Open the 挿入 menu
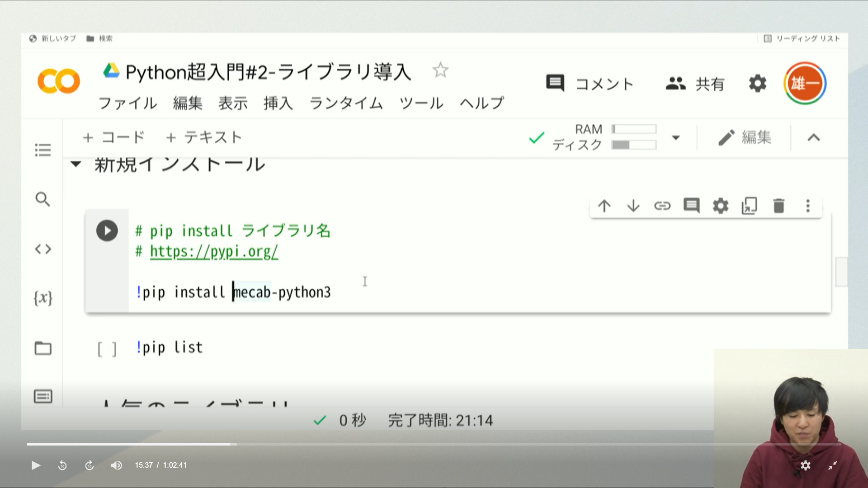This screenshot has width=868, height=488. (x=278, y=103)
